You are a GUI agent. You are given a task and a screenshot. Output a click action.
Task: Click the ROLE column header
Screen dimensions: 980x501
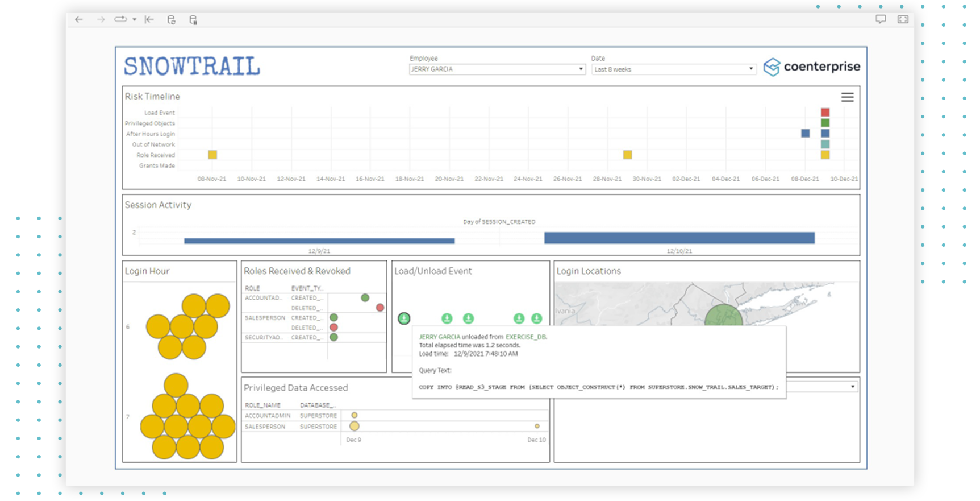252,288
